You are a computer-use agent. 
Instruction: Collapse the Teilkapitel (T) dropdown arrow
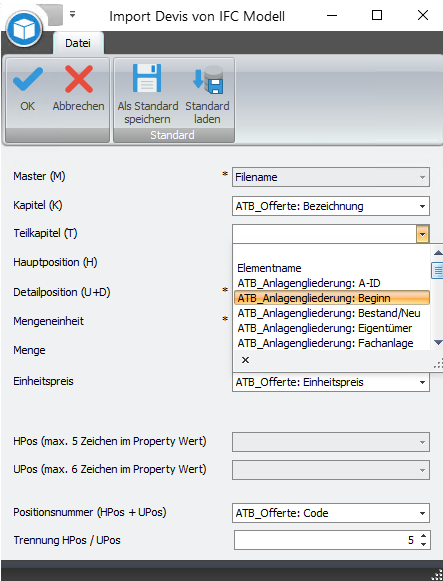(422, 234)
